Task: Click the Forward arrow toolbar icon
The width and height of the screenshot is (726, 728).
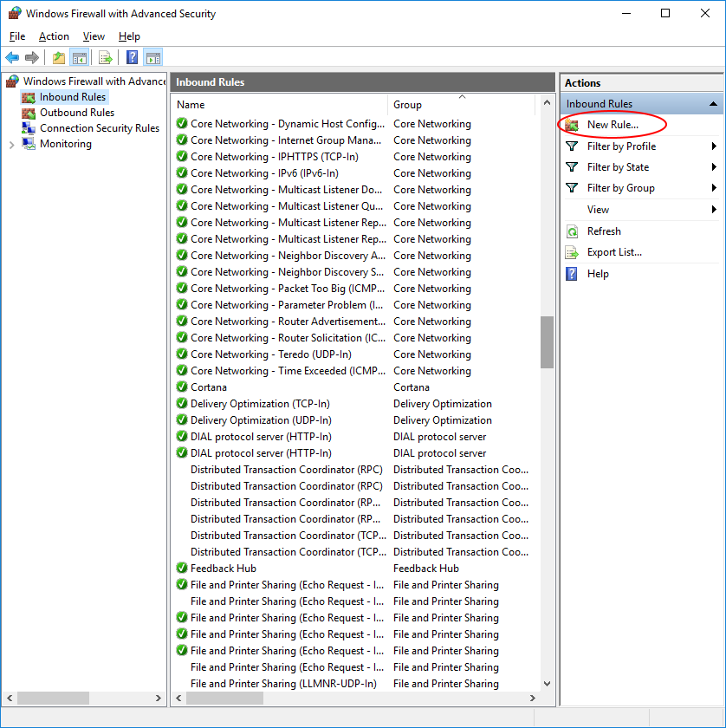Action: pyautogui.click(x=31, y=58)
